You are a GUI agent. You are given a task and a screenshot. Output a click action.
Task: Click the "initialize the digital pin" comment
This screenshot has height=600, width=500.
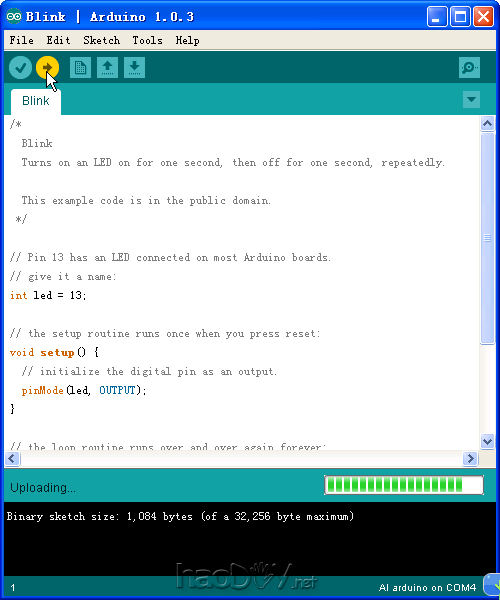pos(149,372)
